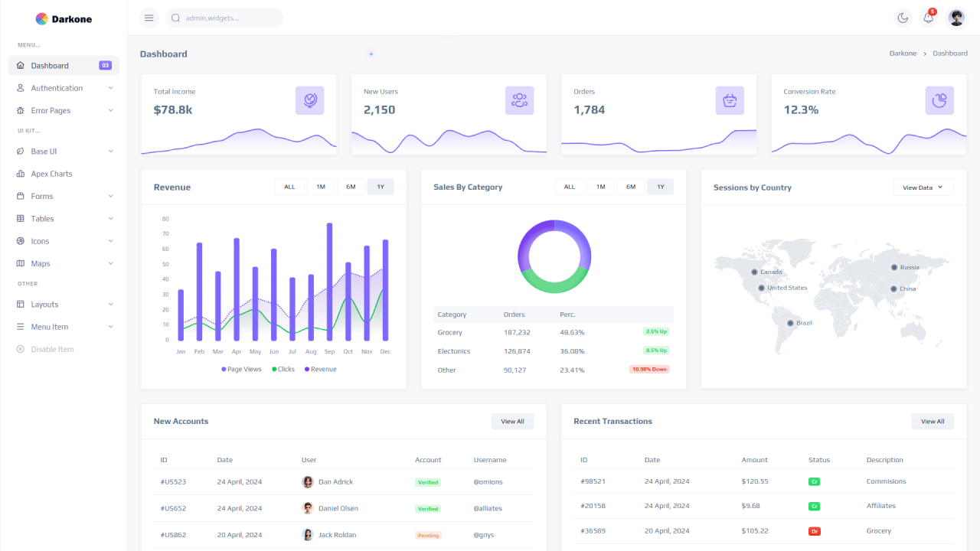
Task: Select ALL filter for Sales By Category
Action: pos(569,186)
